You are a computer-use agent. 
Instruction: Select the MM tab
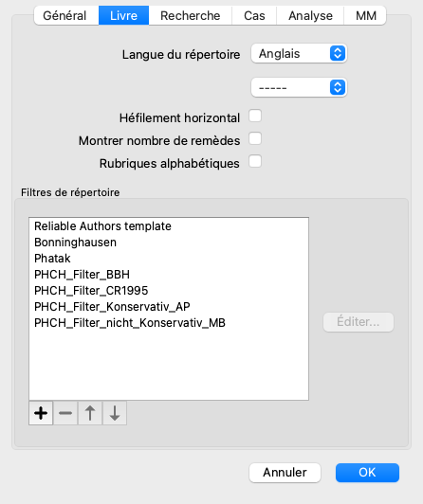pos(365,15)
